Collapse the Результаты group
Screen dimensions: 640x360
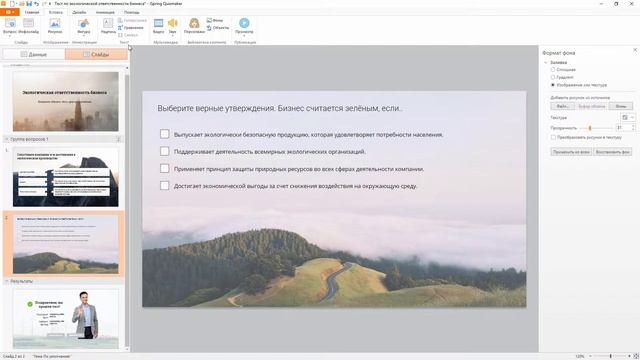tap(7, 281)
